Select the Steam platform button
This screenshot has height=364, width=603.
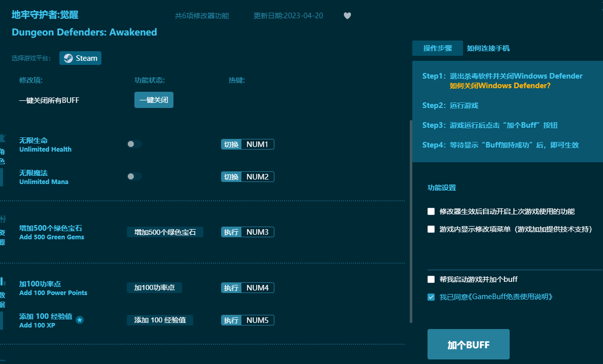80,58
